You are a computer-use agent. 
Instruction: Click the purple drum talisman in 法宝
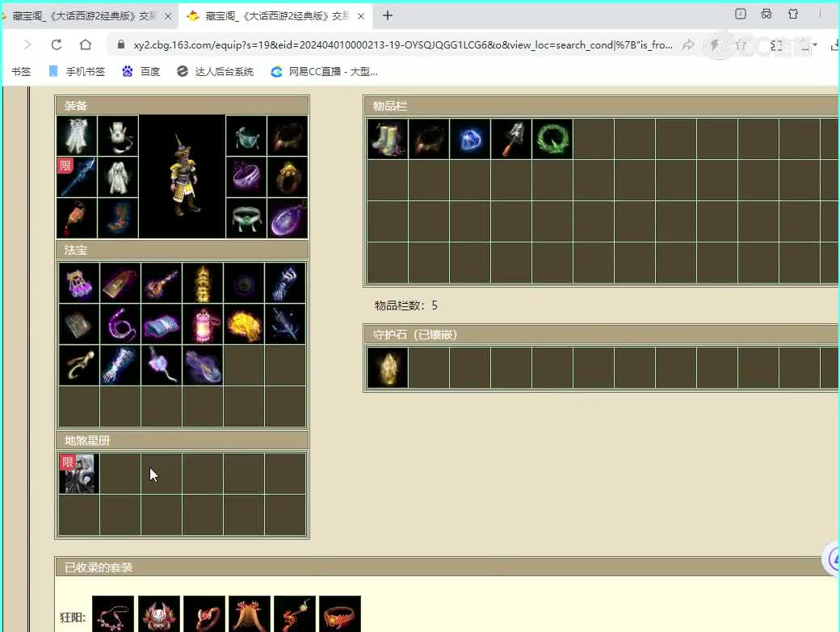point(79,283)
